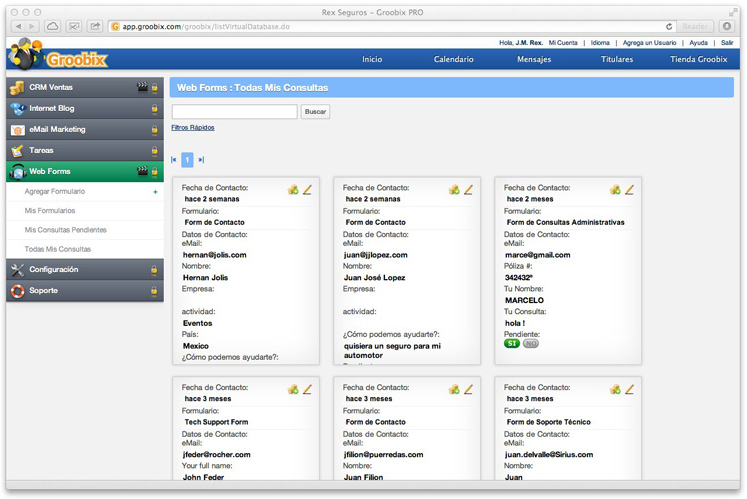Click the add-contact icon on marce@gmail.com card
The height and width of the screenshot is (499, 747).
[x=615, y=189]
